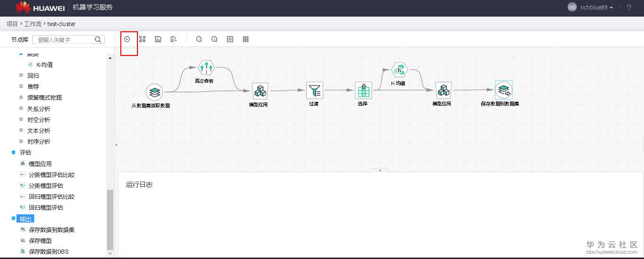Click the node library scrollbar thumb
The image size is (644, 259).
click(x=110, y=219)
